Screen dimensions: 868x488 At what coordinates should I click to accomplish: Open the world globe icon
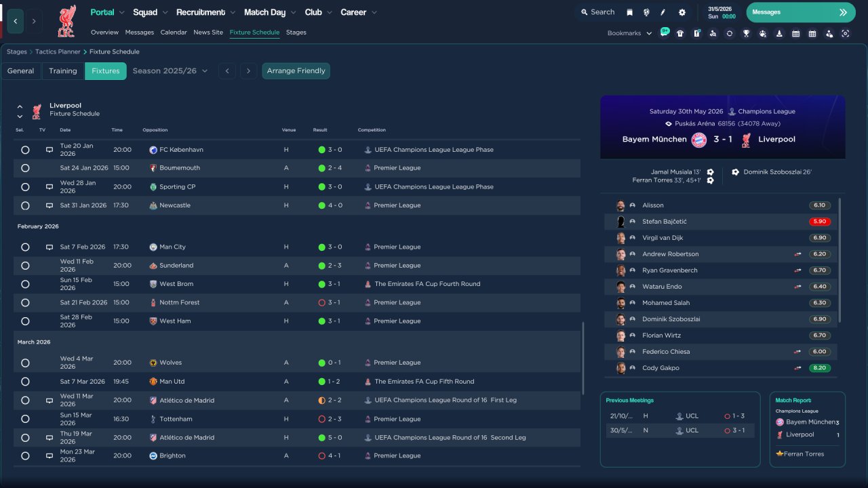tap(646, 12)
